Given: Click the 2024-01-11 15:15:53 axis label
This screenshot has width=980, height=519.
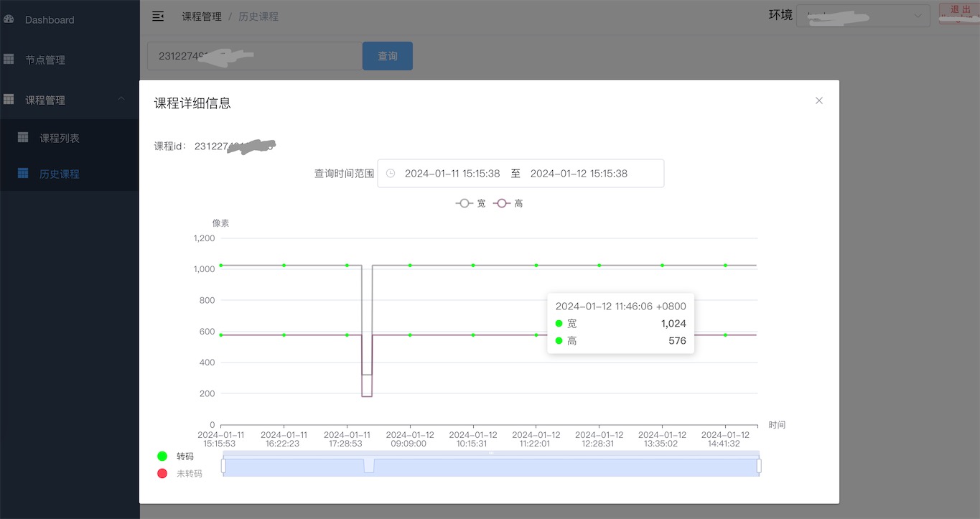Looking at the screenshot, I should [x=221, y=439].
